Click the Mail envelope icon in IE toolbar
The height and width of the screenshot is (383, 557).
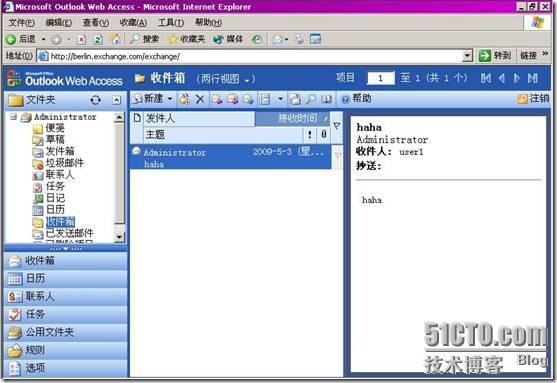click(x=277, y=39)
